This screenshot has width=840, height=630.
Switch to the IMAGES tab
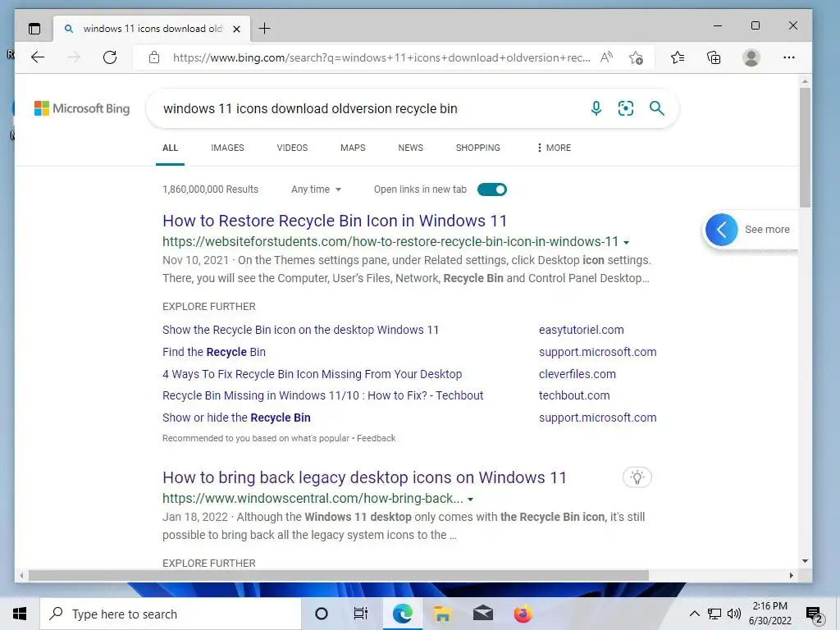click(227, 148)
